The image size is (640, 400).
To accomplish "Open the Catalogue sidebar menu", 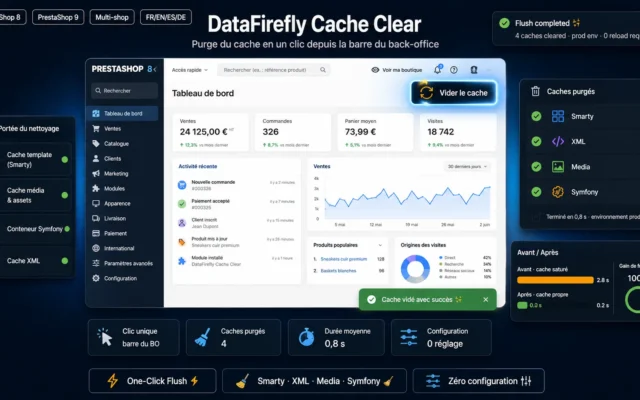I will click(x=116, y=144).
